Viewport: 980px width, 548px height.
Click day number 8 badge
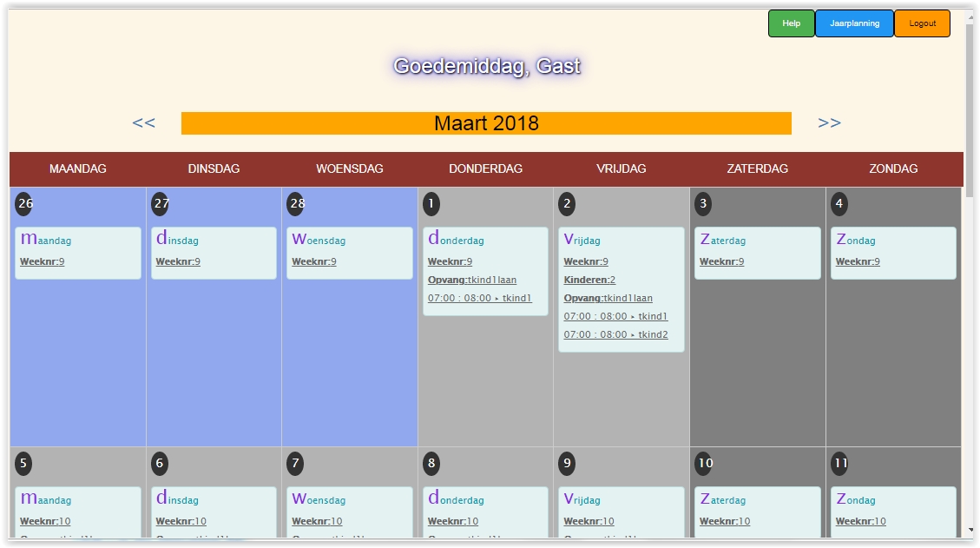431,464
